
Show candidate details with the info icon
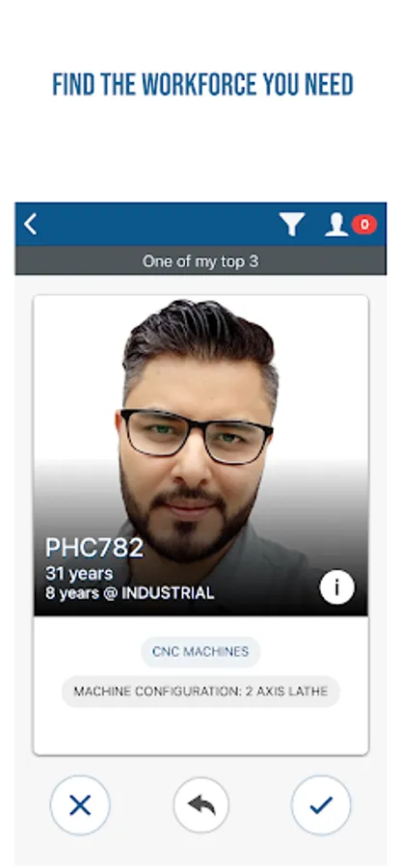tap(337, 586)
